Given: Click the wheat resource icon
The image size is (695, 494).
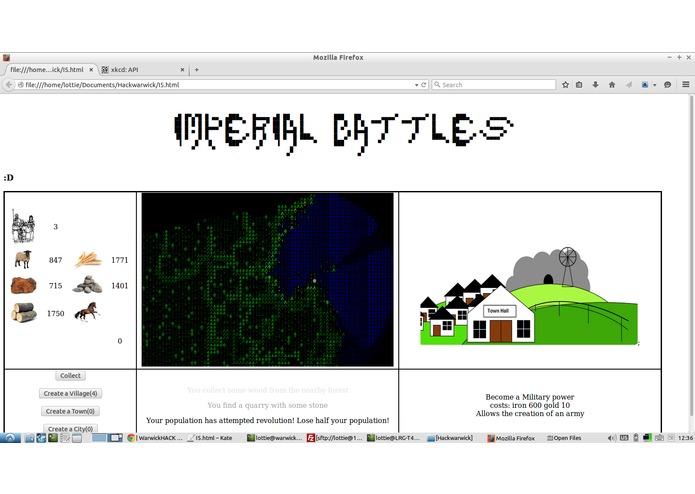Looking at the screenshot, I should [x=88, y=260].
